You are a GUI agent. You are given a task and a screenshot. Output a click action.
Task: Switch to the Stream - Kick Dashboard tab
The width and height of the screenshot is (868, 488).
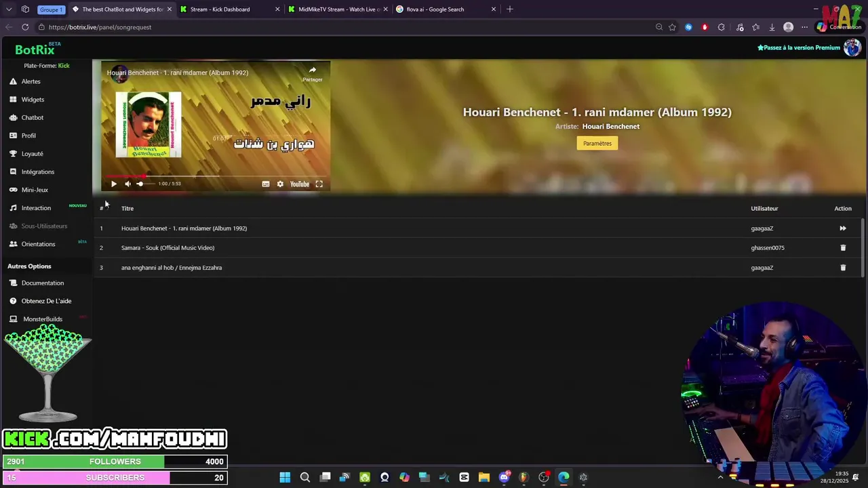(x=230, y=9)
